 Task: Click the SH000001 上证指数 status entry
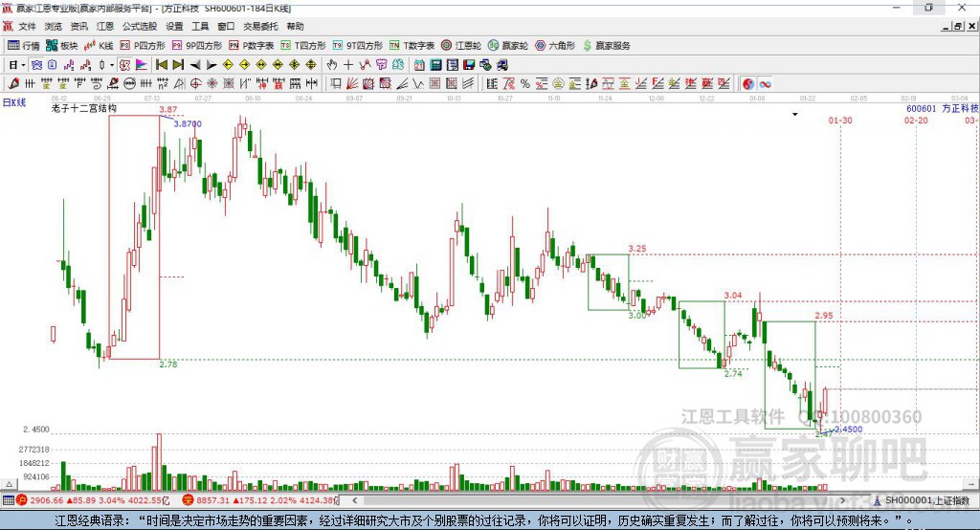pos(923,500)
